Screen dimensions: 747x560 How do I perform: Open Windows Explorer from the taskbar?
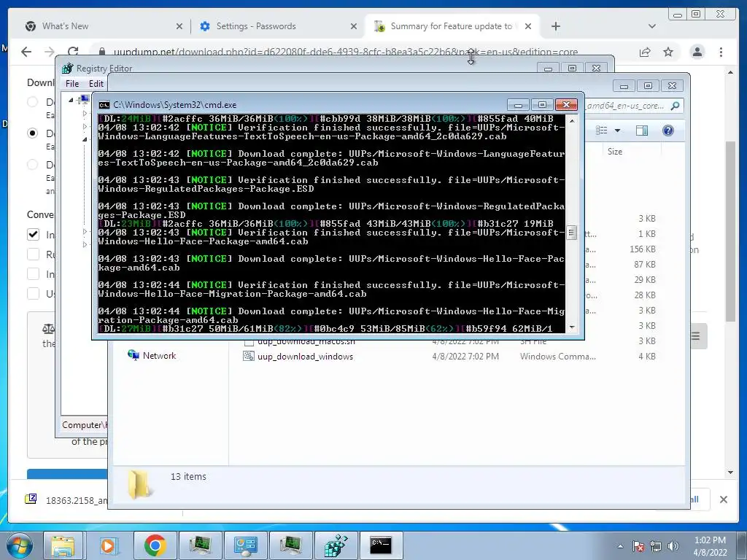pos(63,545)
